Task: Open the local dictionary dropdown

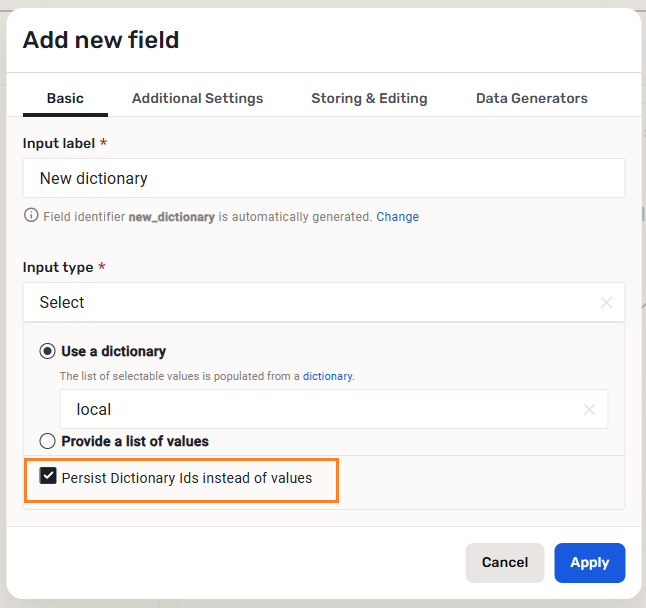Action: [320, 409]
